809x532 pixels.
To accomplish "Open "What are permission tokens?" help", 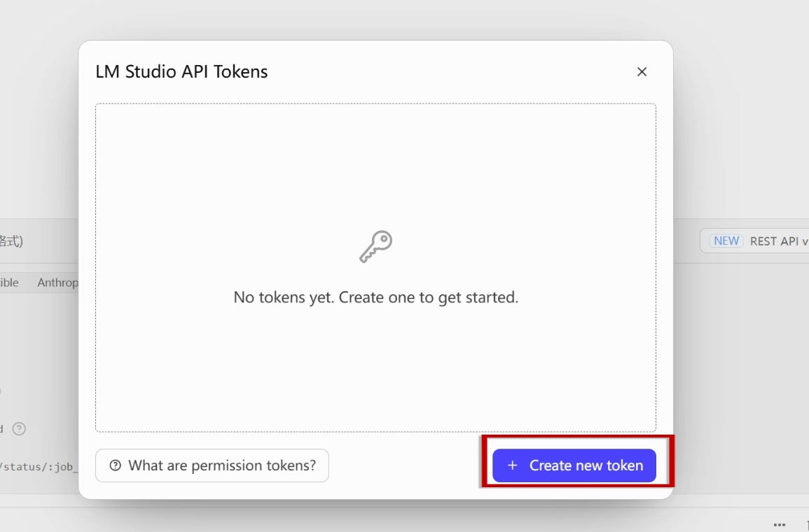I will point(212,465).
